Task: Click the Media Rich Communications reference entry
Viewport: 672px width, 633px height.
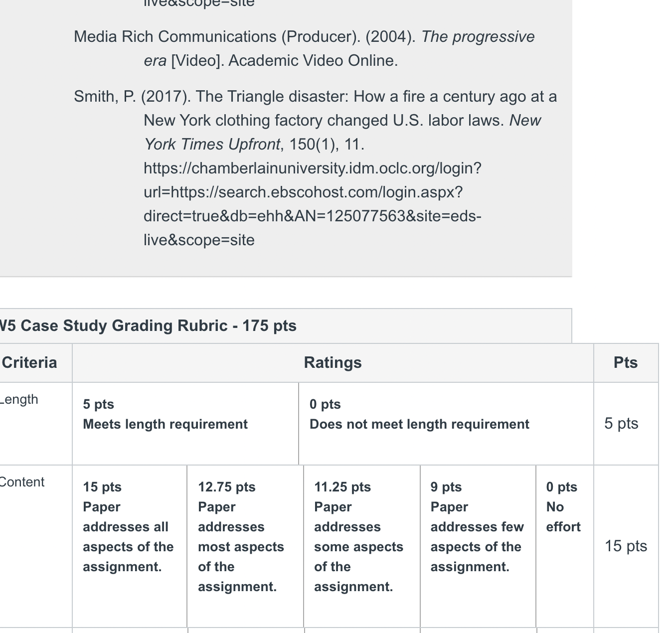Action: (304, 48)
